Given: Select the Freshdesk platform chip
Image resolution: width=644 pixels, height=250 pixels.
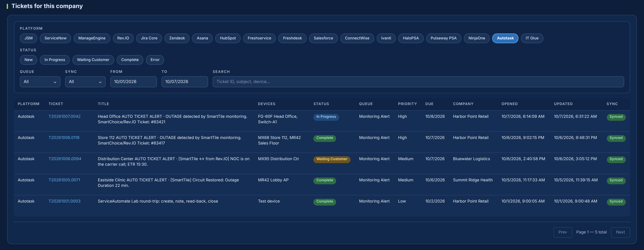Looking at the screenshot, I should coord(292,38).
